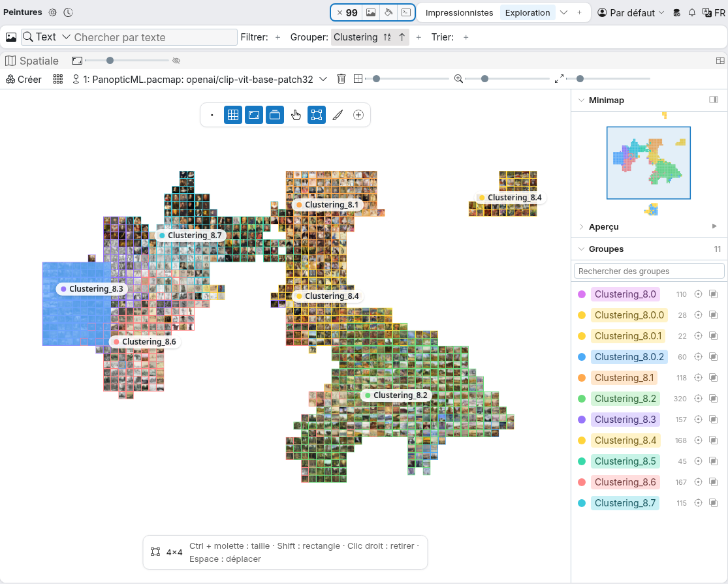Click the paint bucket icon in selection bar
This screenshot has width=728, height=584.
(x=388, y=12)
